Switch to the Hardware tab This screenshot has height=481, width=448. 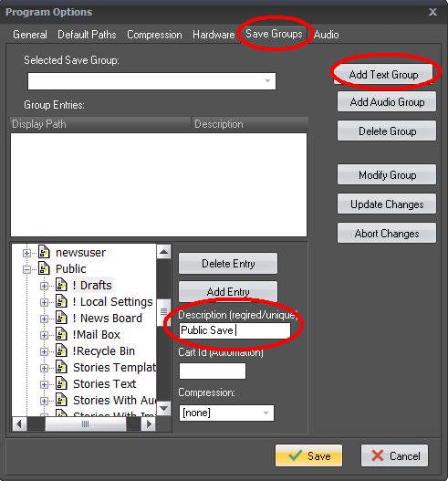(x=214, y=35)
